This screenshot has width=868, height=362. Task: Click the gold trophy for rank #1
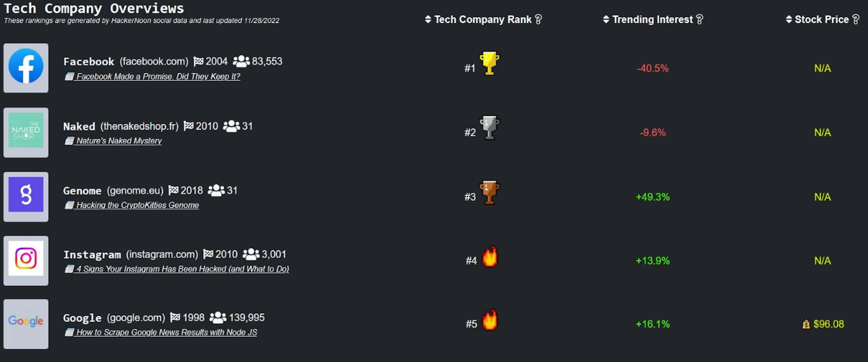tap(489, 63)
